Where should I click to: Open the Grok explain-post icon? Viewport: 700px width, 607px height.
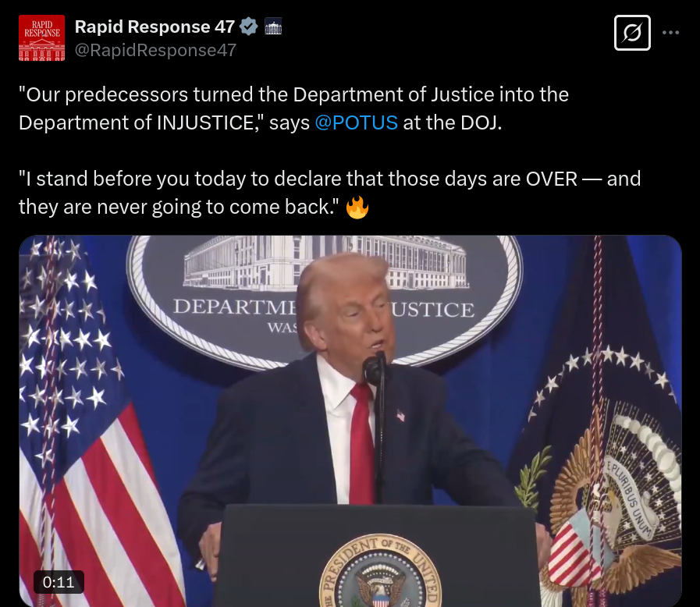[x=632, y=33]
